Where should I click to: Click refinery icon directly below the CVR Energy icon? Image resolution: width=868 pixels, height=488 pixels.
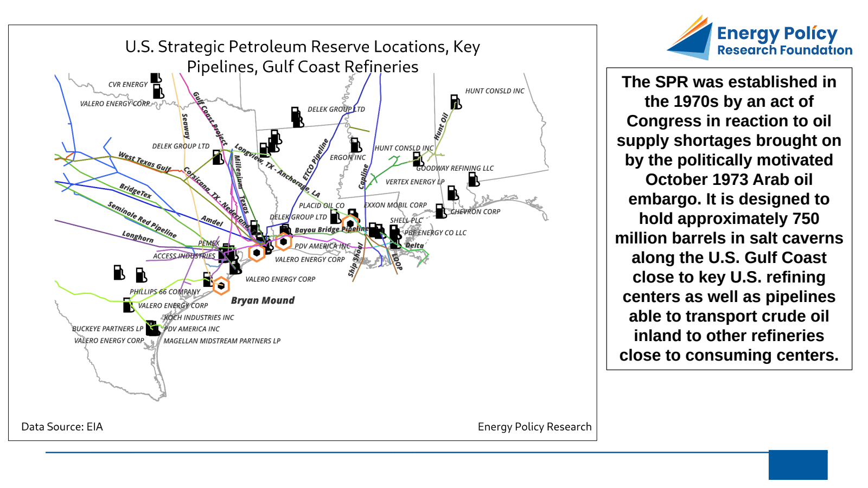coord(158,91)
